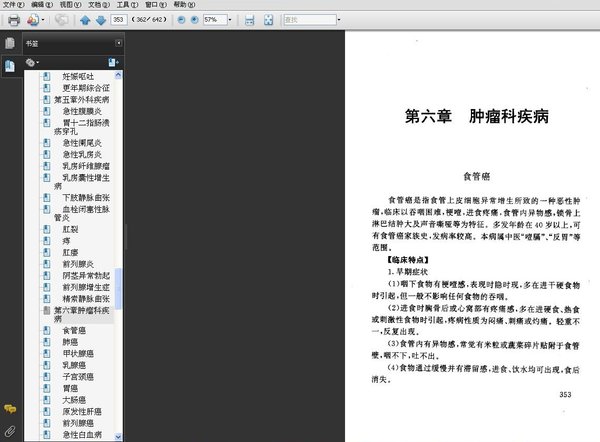Select the highlighted 第六章肿瘤科疾病 bookmark
The image size is (600, 442).
point(82,314)
